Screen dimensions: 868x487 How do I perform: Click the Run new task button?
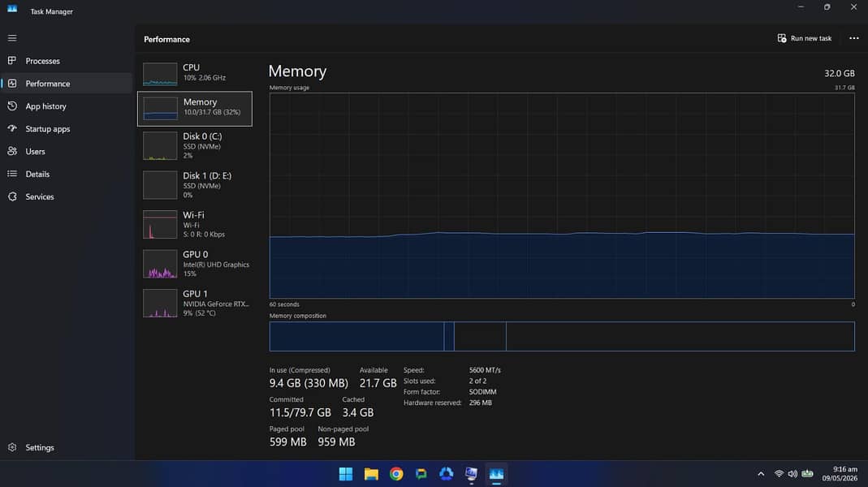805,38
